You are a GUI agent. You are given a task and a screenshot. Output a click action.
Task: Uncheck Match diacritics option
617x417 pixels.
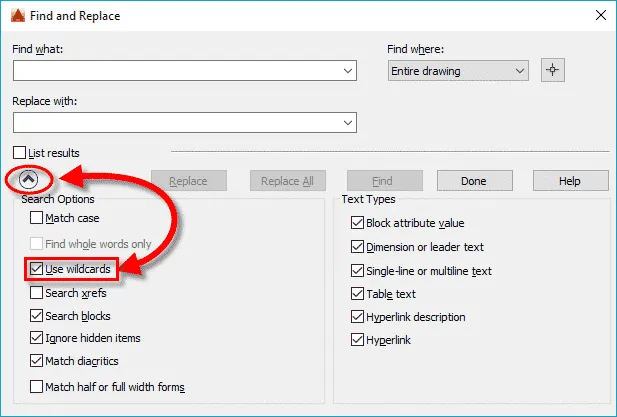[36, 361]
